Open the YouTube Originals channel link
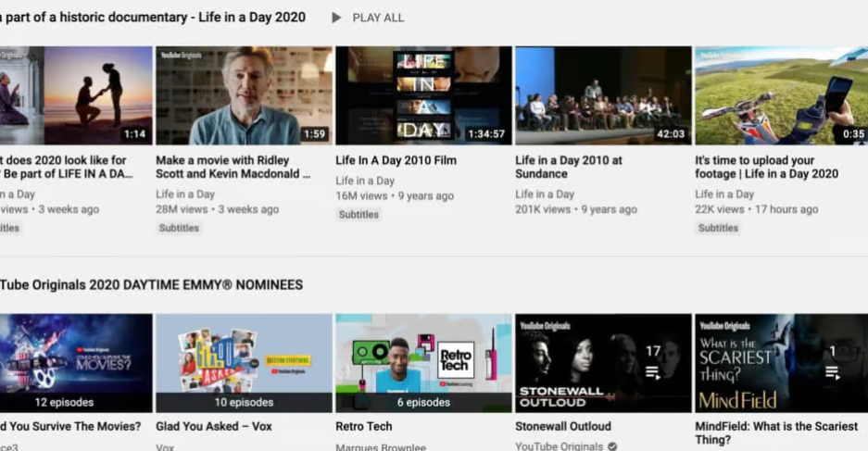 coord(560,446)
